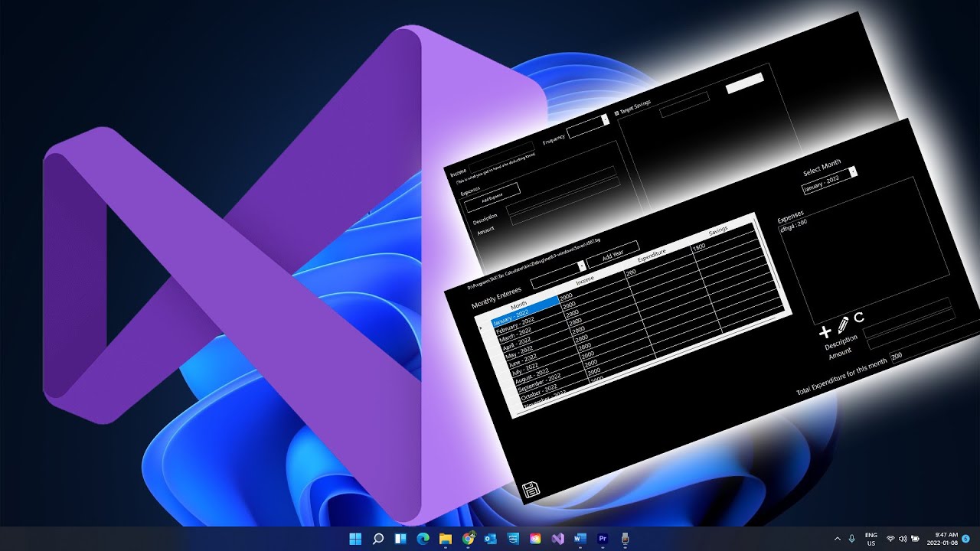980x551 pixels.
Task: Click the Target Savings amount input box
Action: (684, 105)
